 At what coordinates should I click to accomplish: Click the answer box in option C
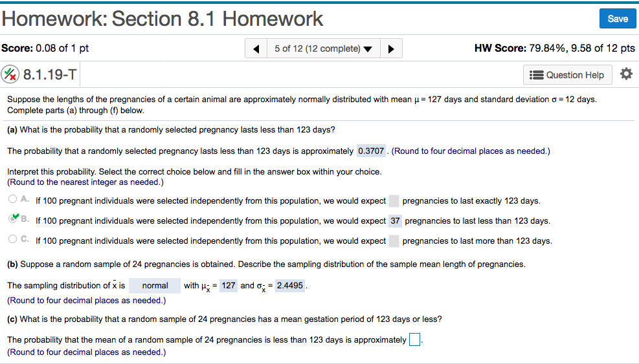click(394, 241)
